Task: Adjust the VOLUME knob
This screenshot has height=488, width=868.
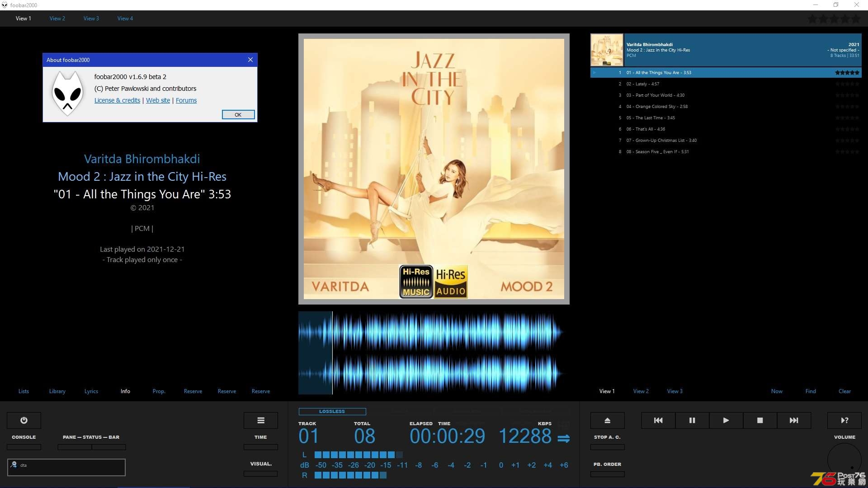Action: click(844, 460)
